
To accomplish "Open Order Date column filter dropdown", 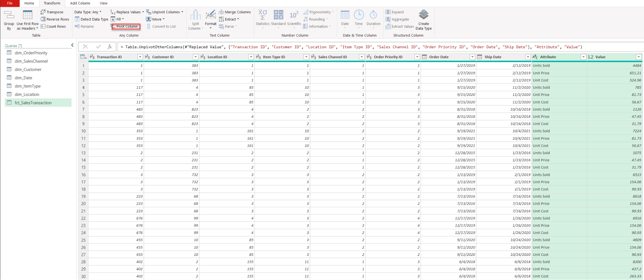I will click(472, 57).
